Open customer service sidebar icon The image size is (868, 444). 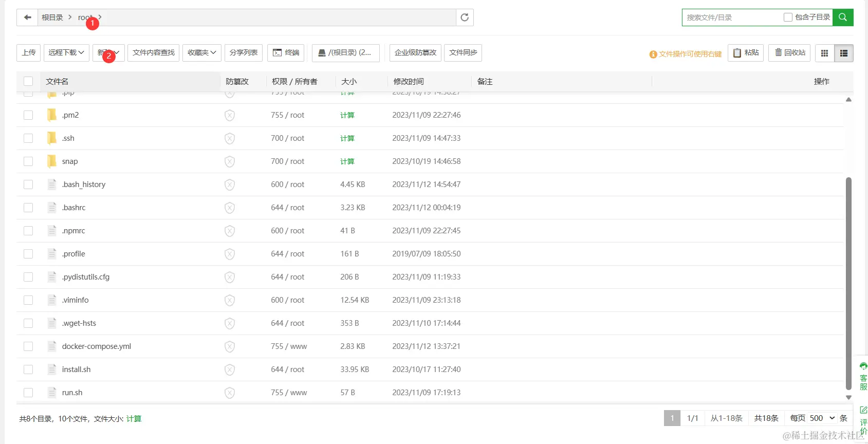(x=863, y=376)
